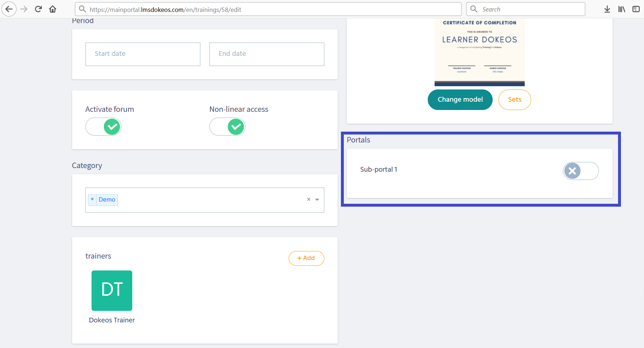Enable the Sub-portal 1 toggle

click(581, 171)
